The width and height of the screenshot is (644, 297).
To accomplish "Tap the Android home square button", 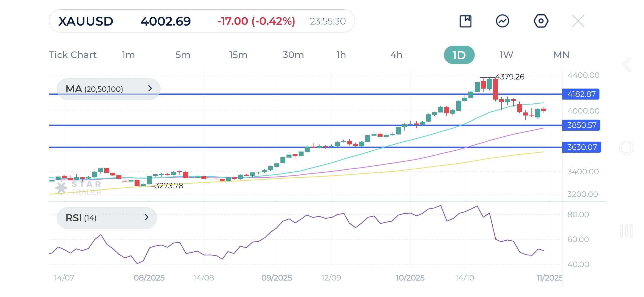I will (626, 148).
